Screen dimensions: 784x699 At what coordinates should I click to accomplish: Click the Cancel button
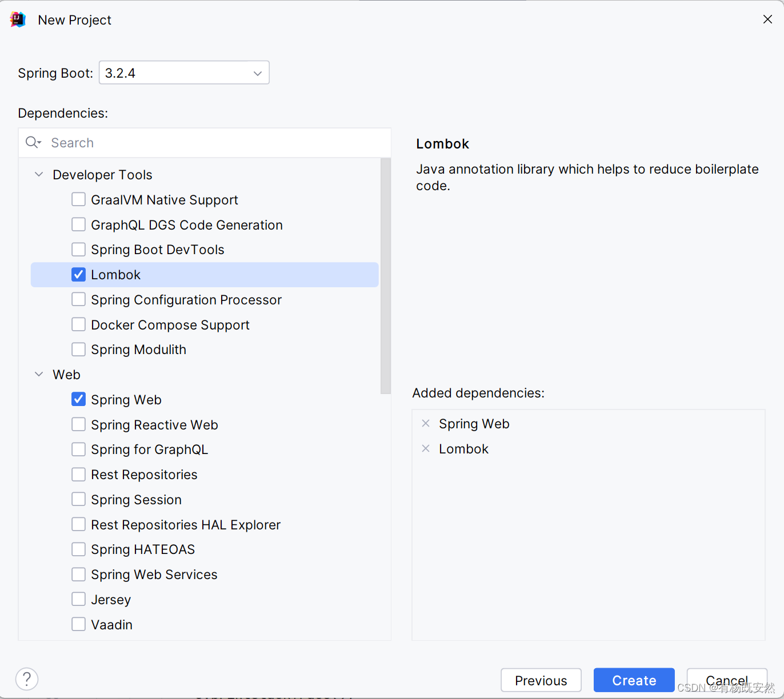(727, 680)
